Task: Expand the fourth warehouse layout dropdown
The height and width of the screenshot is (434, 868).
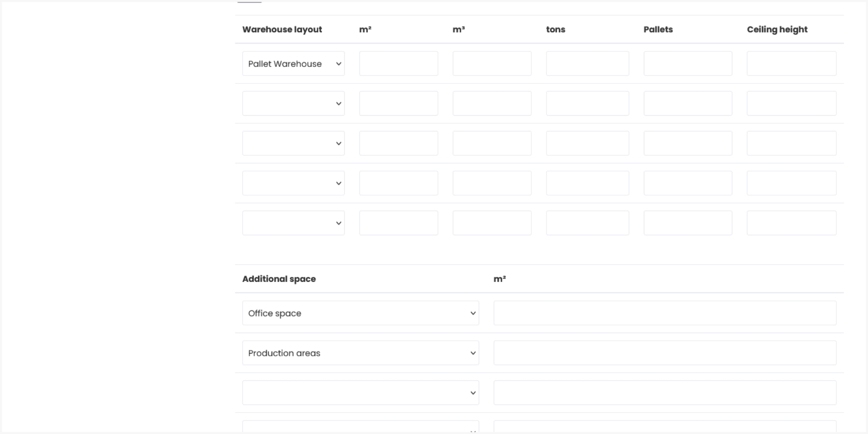Action: (x=293, y=183)
